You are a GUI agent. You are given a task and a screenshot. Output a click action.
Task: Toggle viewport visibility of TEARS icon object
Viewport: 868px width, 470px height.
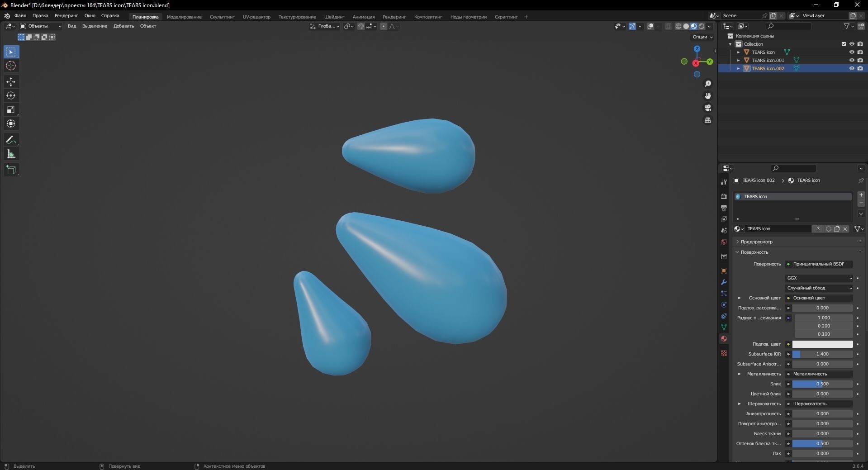click(x=852, y=52)
